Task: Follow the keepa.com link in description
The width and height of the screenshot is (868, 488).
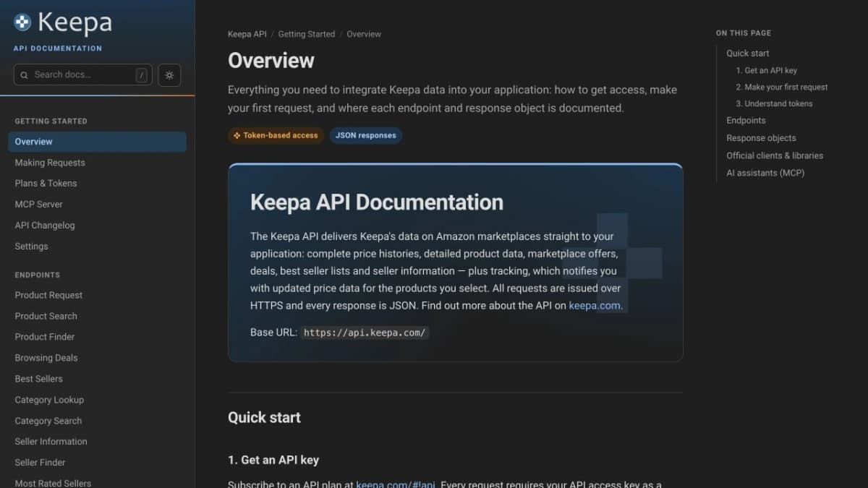Action: point(595,305)
